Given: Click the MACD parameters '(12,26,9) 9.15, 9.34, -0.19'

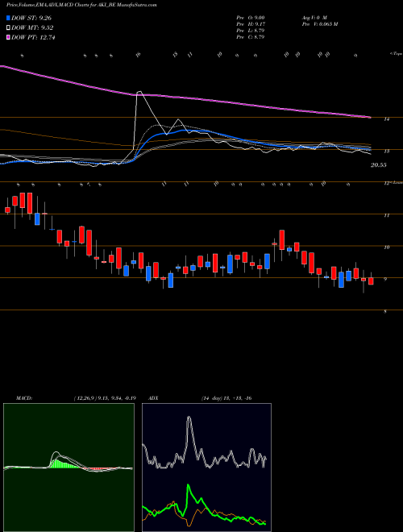Looking at the screenshot, I should click(x=105, y=398).
